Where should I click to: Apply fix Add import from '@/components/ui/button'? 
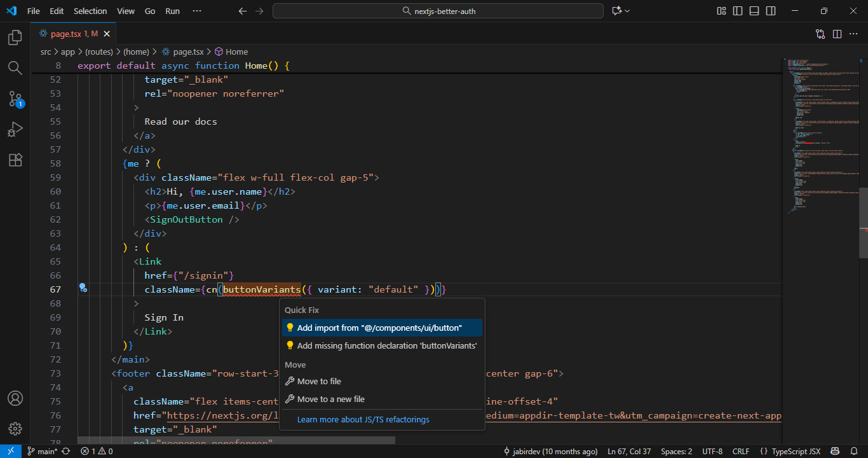pyautogui.click(x=381, y=327)
